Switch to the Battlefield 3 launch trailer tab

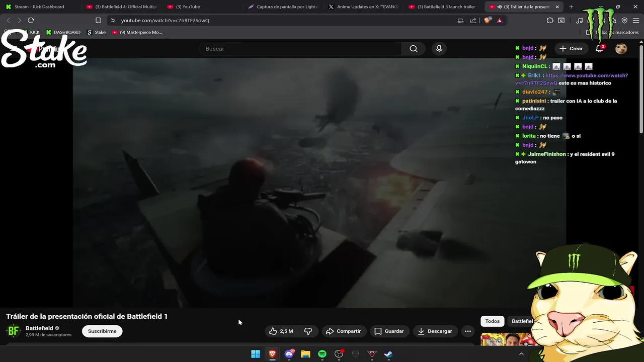click(x=444, y=7)
